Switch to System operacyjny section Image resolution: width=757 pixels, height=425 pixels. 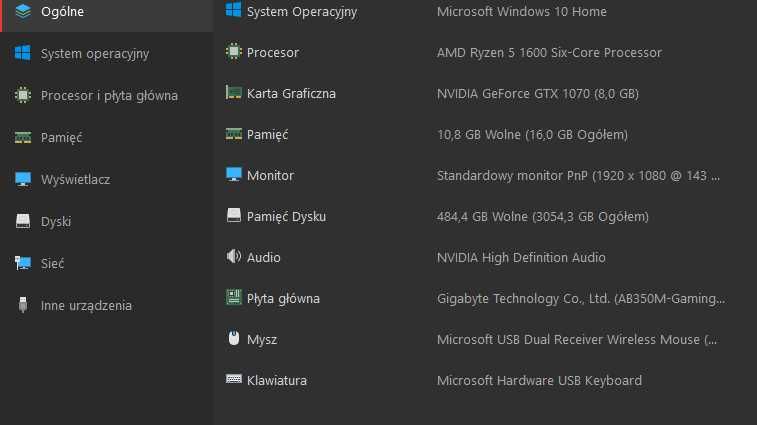(x=107, y=54)
